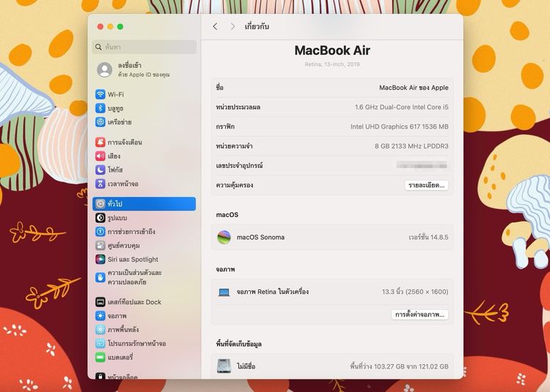This screenshot has height=392, width=550.
Task: Click the Retina, 13-inch, 2019 subtitle
Action: pyautogui.click(x=332, y=64)
